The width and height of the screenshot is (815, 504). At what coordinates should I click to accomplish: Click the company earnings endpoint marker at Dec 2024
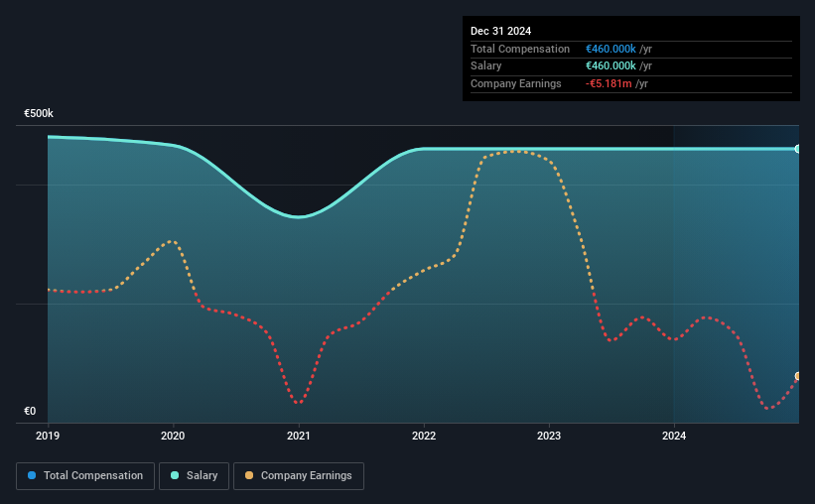pos(797,376)
